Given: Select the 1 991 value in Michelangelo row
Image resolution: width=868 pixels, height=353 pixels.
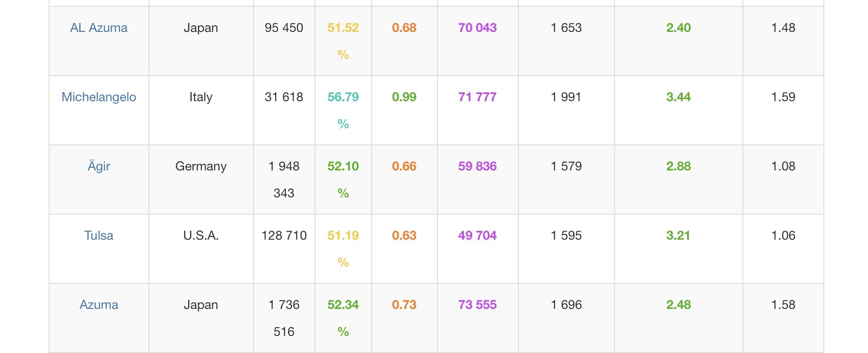Looking at the screenshot, I should point(566,97).
